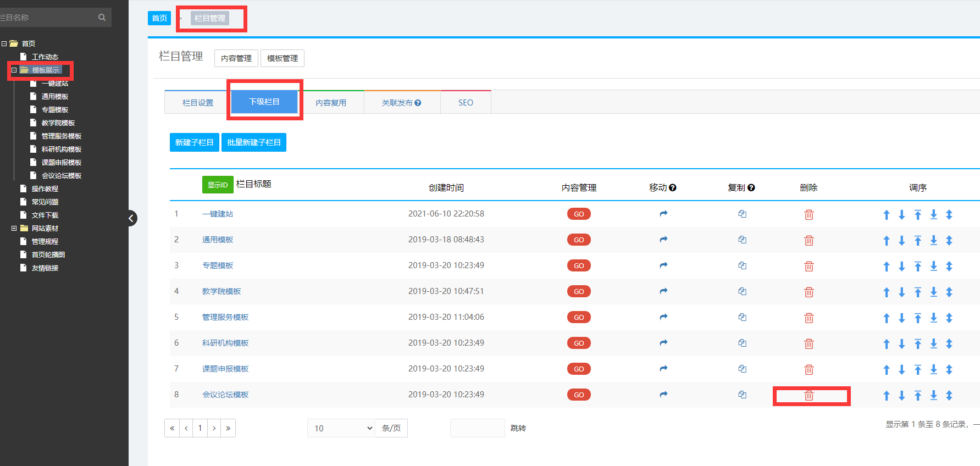The image size is (980, 466).
Task: Go to the next page arrow
Action: 214,428
